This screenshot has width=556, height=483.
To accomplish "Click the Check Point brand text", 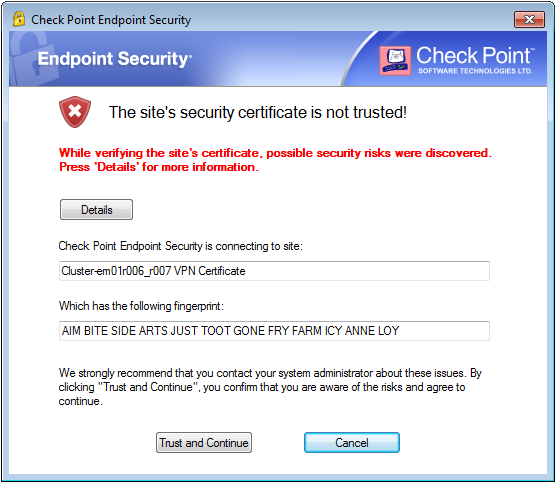I will [x=475, y=55].
